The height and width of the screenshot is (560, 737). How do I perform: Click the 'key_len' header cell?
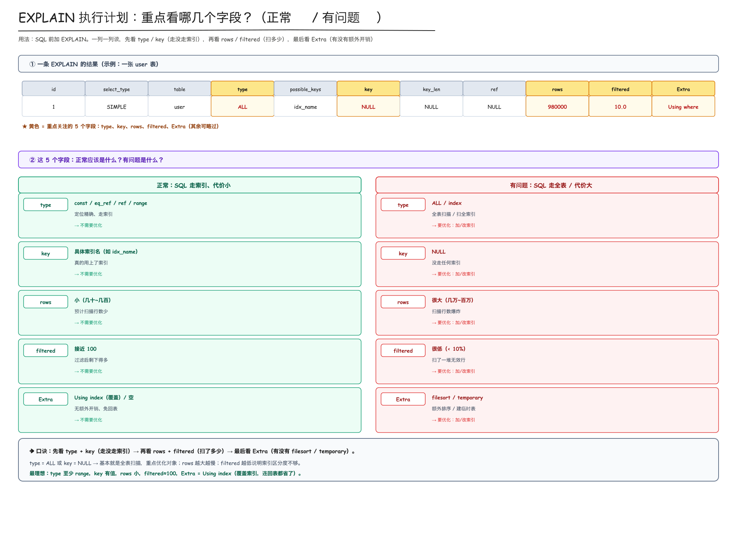[431, 89]
